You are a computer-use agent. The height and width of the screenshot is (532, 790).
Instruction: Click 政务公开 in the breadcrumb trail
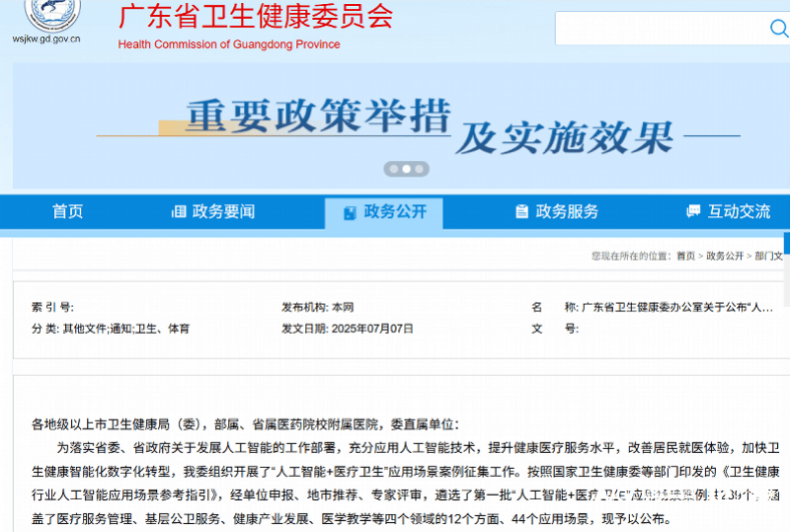725,256
